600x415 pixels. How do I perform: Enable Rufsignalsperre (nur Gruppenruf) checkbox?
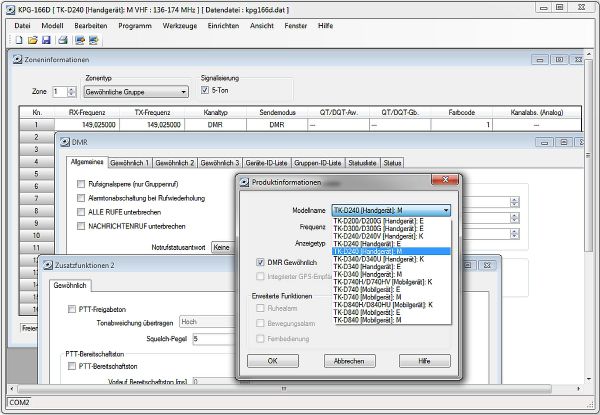click(x=81, y=184)
